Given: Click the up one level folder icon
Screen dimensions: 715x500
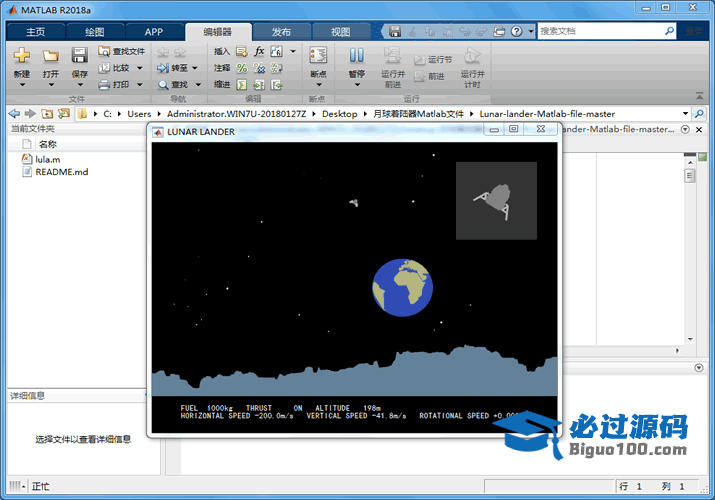Looking at the screenshot, I should coord(47,113).
